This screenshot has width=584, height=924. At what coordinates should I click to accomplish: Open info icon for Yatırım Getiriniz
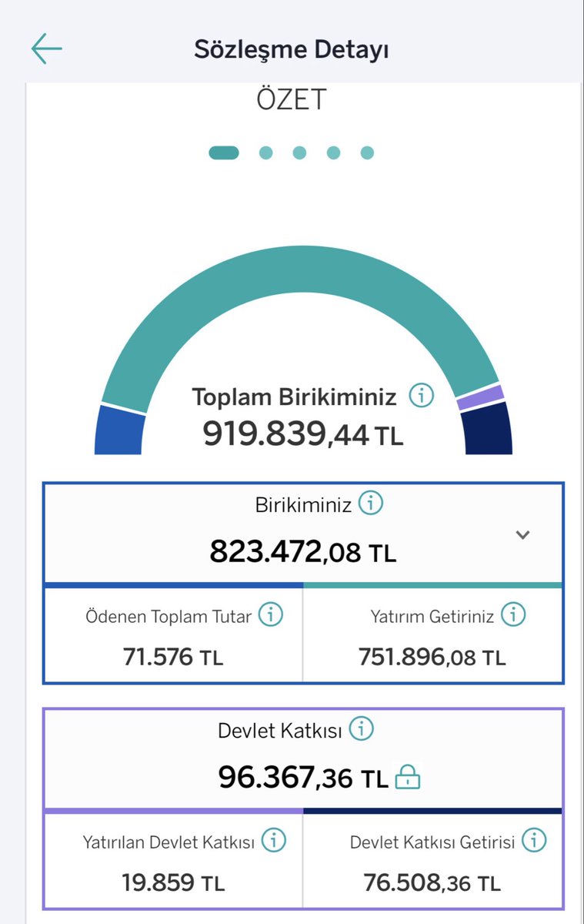[x=513, y=614]
